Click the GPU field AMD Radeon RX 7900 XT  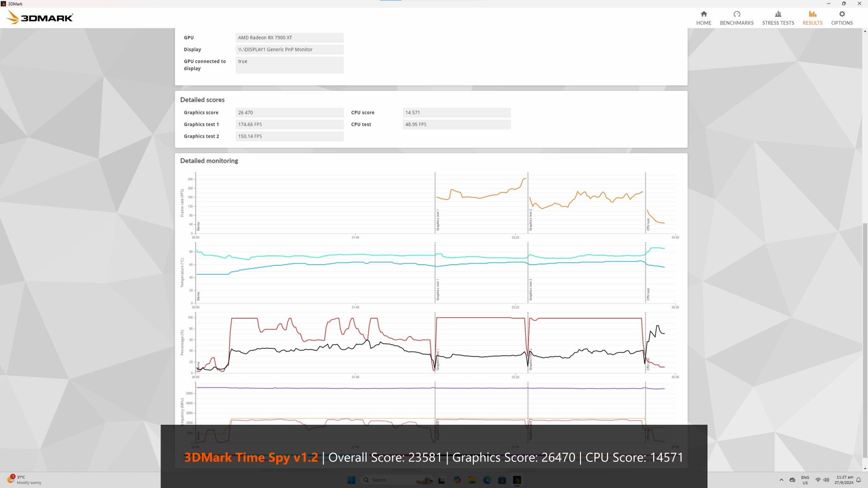click(289, 38)
